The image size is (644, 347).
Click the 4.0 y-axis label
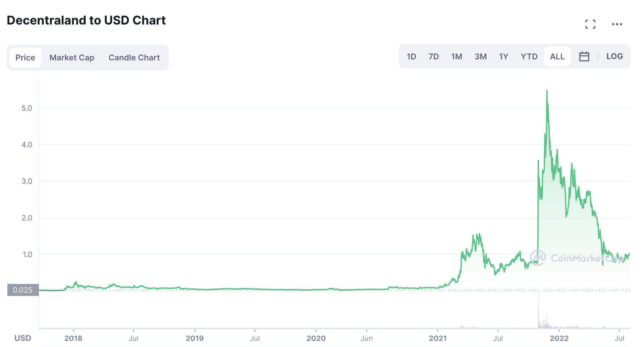[27, 145]
